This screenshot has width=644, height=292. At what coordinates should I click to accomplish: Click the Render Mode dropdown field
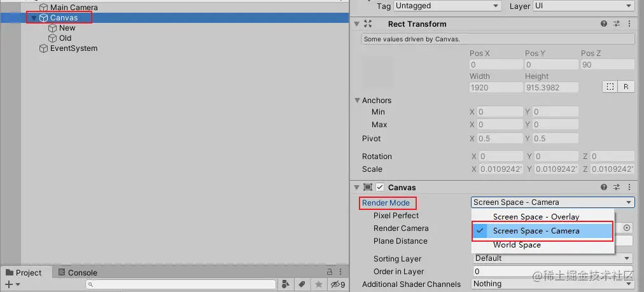pos(552,202)
